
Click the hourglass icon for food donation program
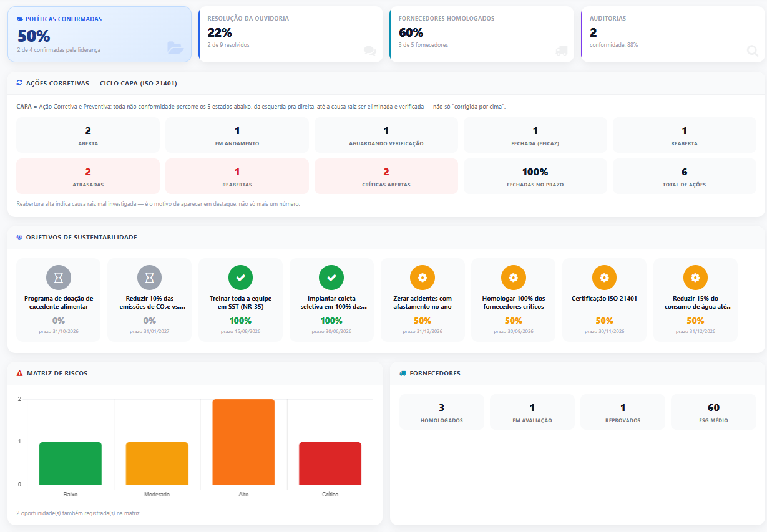[59, 277]
